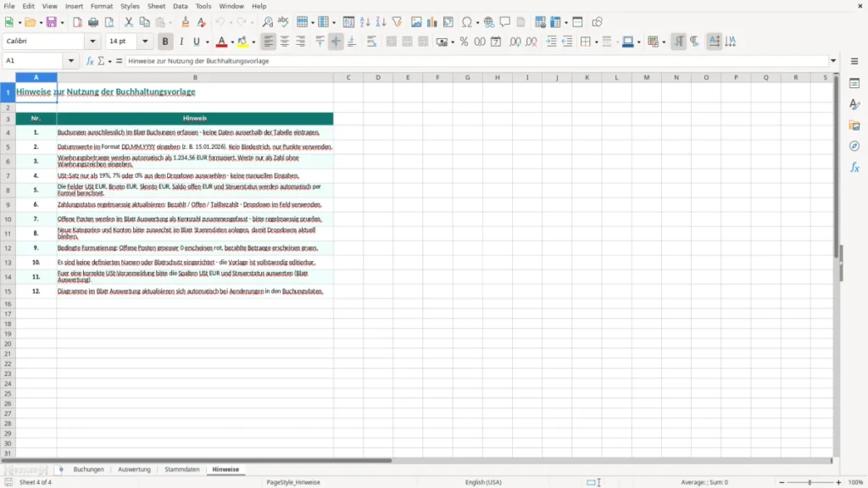Click zoom in plus button
Viewport: 868px width, 488px height.
pos(838,482)
